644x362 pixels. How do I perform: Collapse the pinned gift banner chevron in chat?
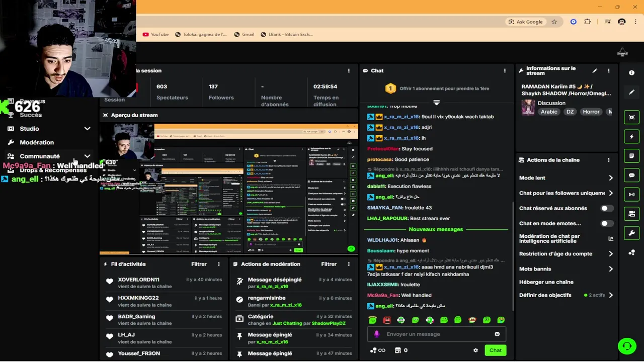[x=436, y=103]
